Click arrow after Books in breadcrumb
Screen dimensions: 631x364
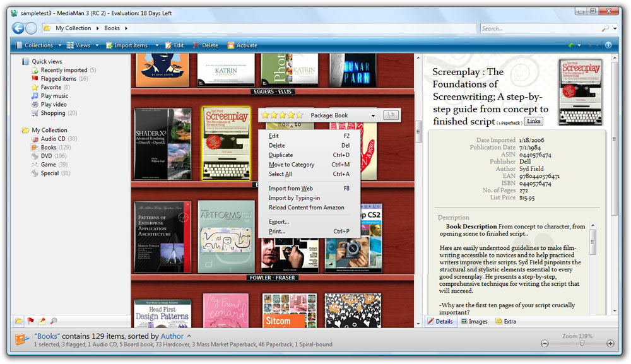point(126,28)
